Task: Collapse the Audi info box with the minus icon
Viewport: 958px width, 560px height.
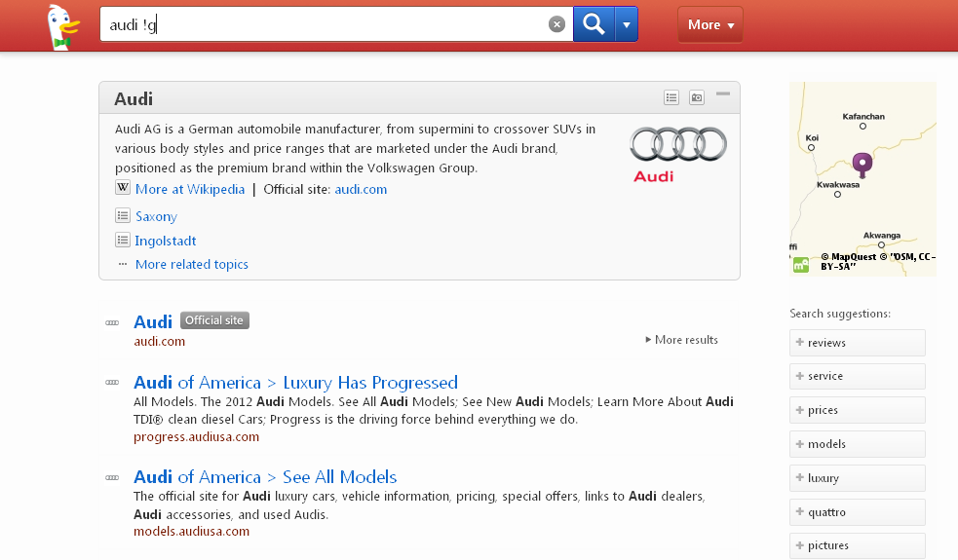Action: click(x=723, y=94)
